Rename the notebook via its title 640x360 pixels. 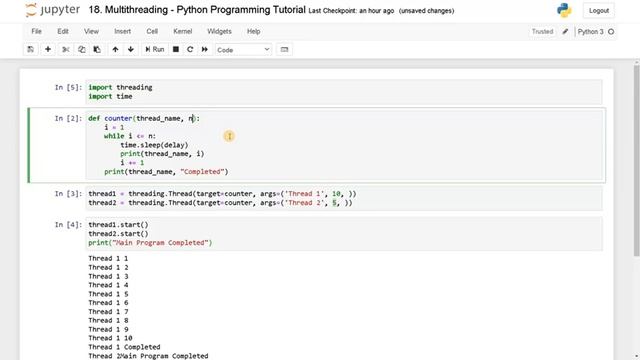[x=197, y=10]
